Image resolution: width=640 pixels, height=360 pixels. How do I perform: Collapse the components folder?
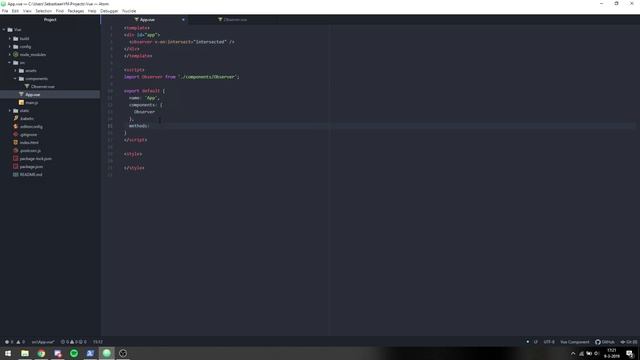16,79
